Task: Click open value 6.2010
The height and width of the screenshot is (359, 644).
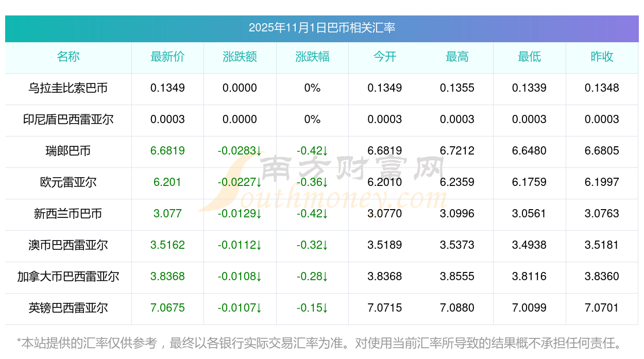Action: pos(385,182)
